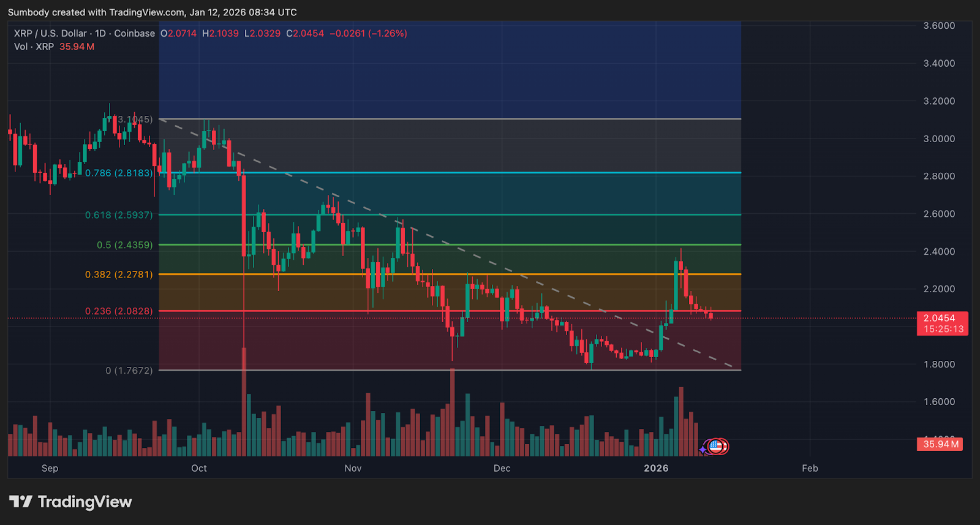This screenshot has height=525, width=980.
Task: Click the Feb label on time axis
Action: tap(810, 469)
